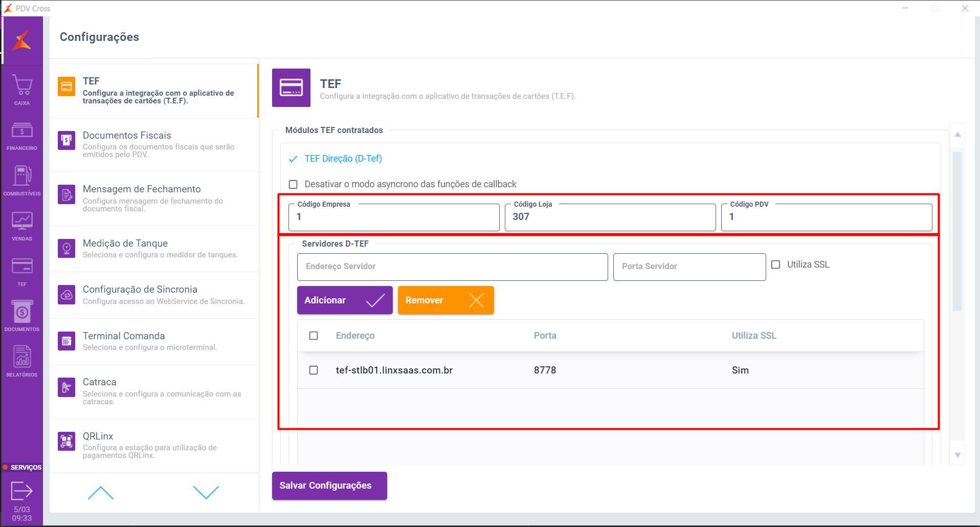Click the Serviços status indicator
Image resolution: width=980 pixels, height=527 pixels.
(x=22, y=467)
